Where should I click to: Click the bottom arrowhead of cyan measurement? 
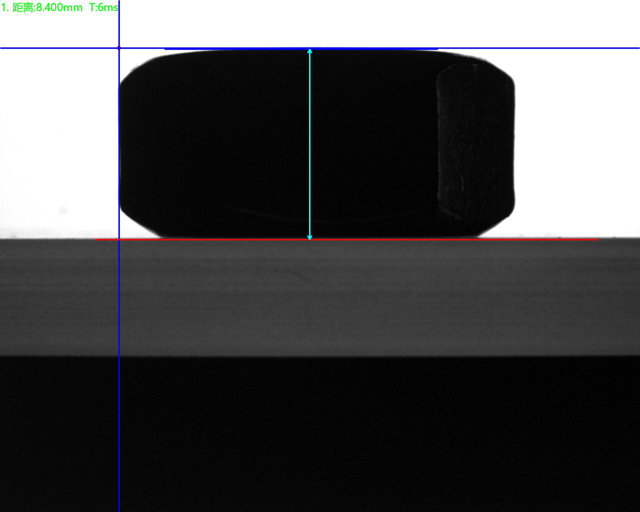pyautogui.click(x=310, y=237)
